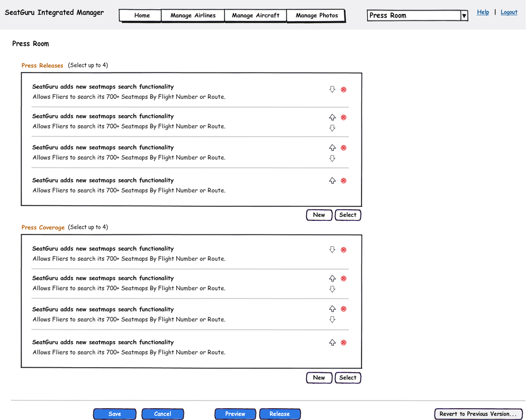This screenshot has width=529, height=420.
Task: Click New under Press Releases
Action: point(319,215)
